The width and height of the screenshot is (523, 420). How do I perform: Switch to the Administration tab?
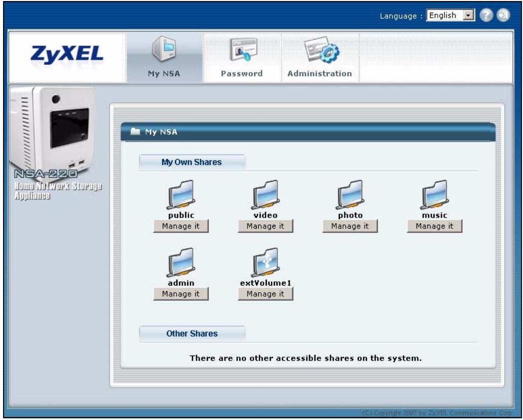tap(320, 57)
